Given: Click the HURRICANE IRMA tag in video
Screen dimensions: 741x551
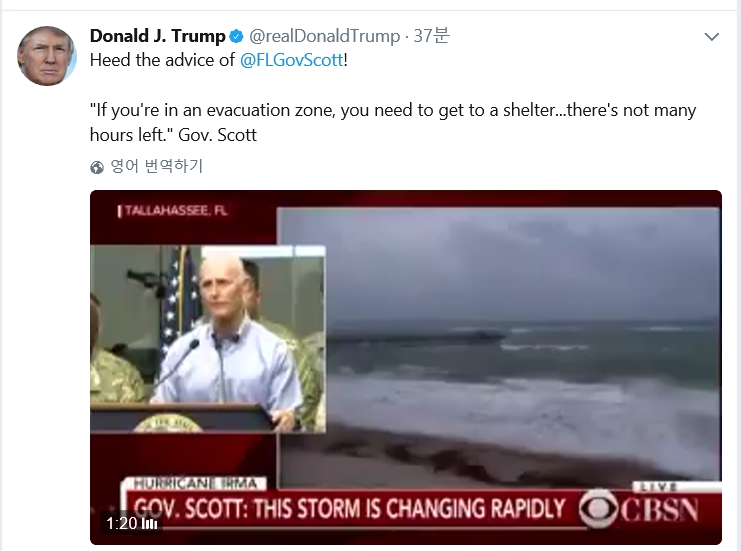Looking at the screenshot, I should 195,483.
